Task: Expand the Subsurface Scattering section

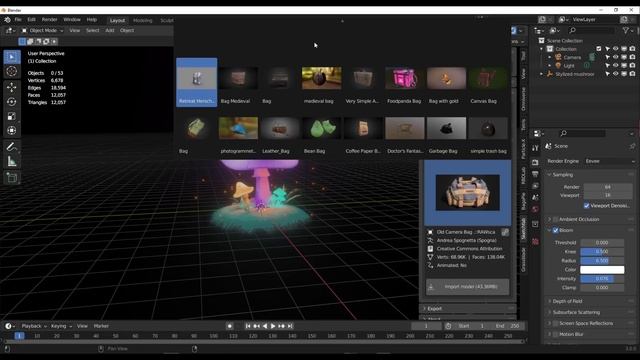Action: 549,312
